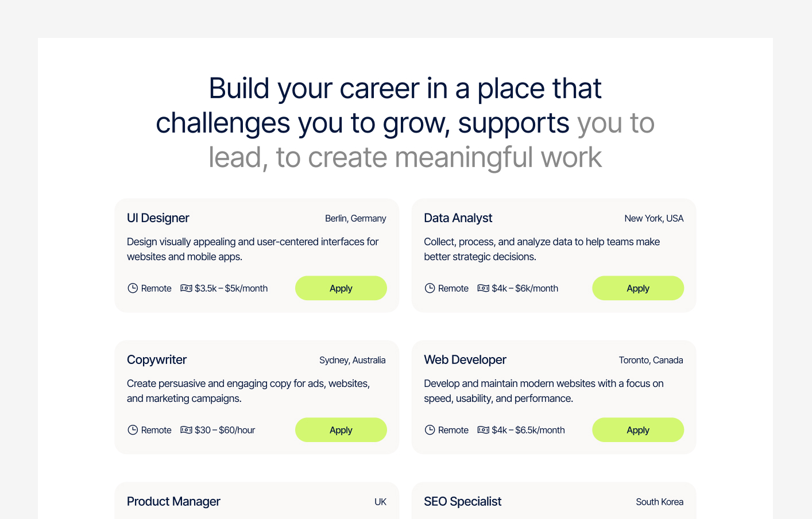Viewport: 812px width, 519px height.
Task: Click Apply on the Copywriter listing
Action: pos(341,430)
